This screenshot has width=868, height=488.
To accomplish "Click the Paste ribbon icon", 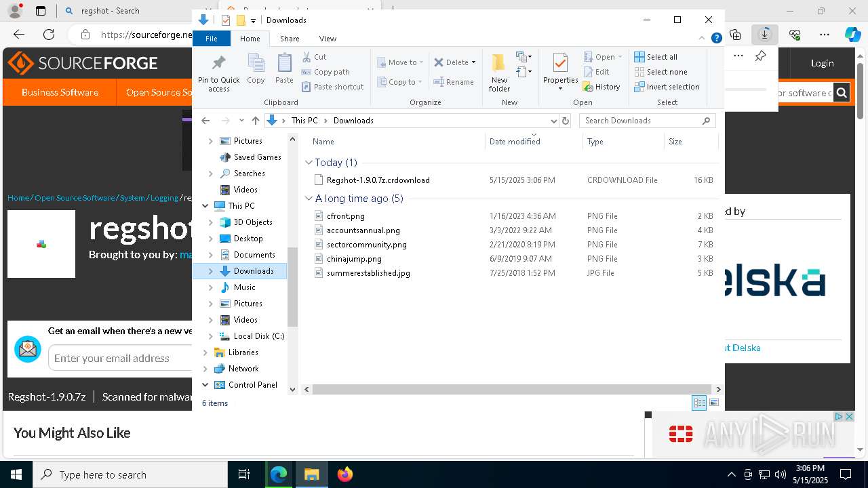I will coord(284,70).
